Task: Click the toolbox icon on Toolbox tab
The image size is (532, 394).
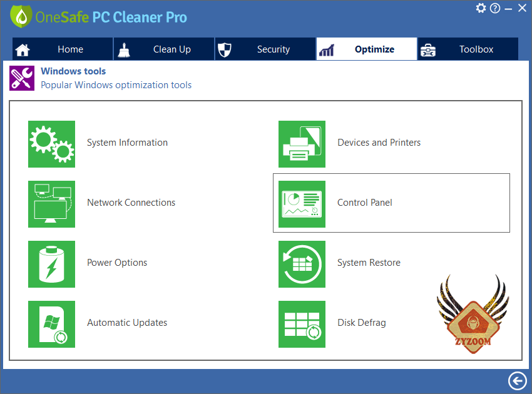Action: [428, 50]
